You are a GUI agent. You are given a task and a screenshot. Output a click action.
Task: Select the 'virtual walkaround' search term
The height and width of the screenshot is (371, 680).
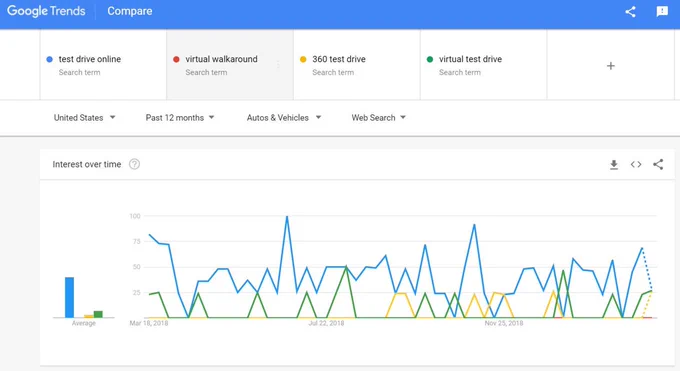tap(230, 65)
